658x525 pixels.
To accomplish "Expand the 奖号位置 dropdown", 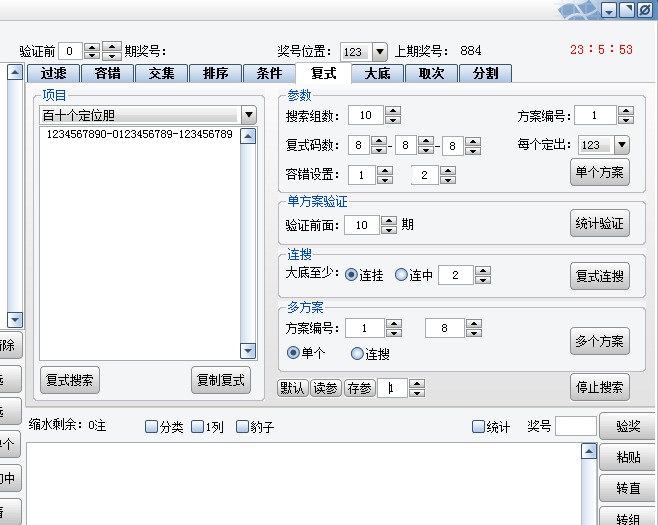I will tap(379, 51).
